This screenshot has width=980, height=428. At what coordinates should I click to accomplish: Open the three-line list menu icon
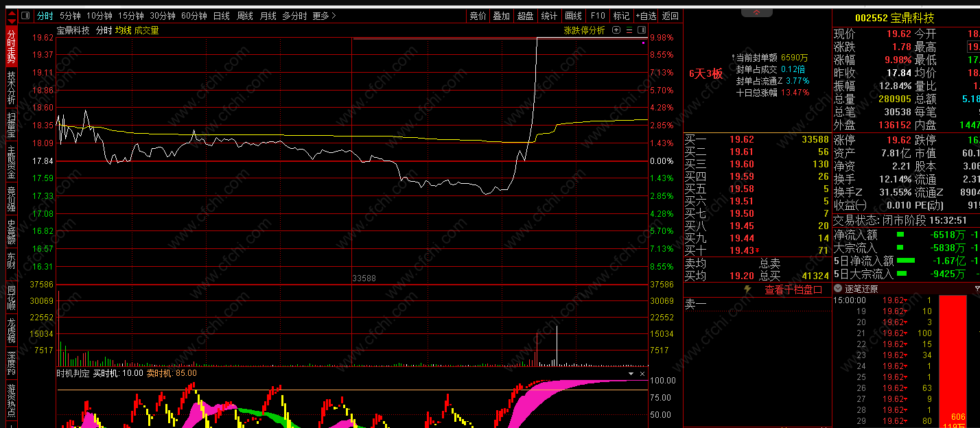[x=629, y=30]
